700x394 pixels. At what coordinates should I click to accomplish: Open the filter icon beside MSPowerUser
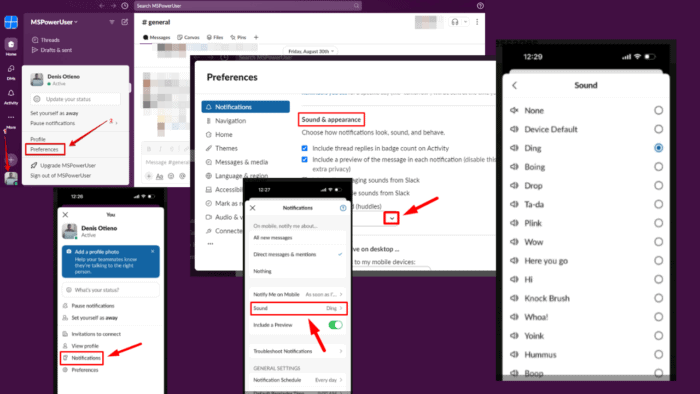tap(112, 22)
